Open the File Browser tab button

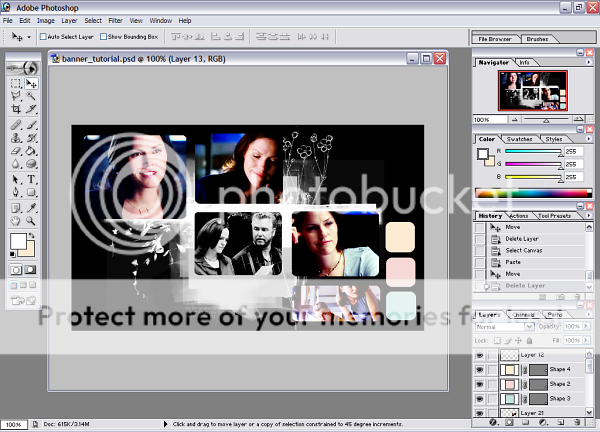pos(495,38)
